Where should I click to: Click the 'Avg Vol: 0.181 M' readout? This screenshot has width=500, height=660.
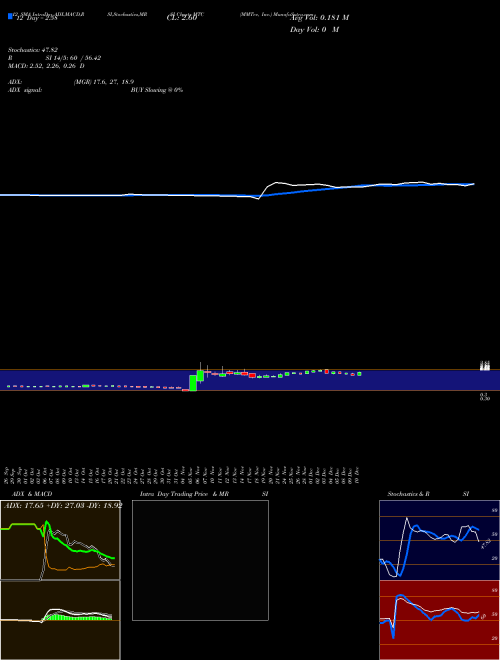click(x=319, y=18)
